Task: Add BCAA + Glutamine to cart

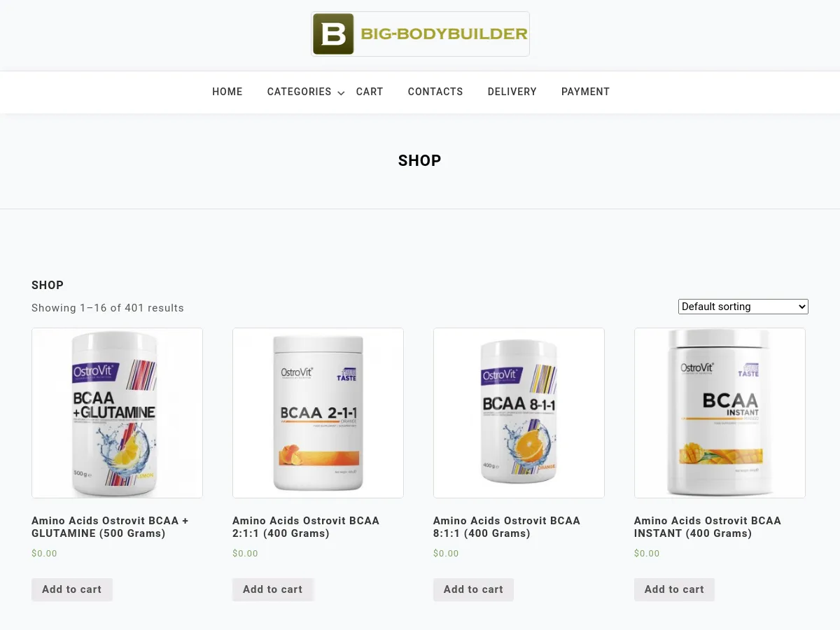Action: point(72,589)
